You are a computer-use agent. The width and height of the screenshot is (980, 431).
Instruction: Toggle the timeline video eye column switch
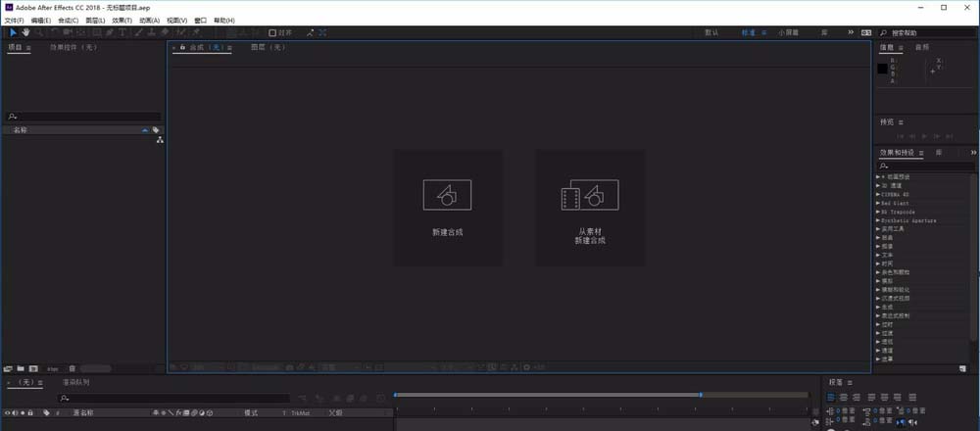point(8,413)
